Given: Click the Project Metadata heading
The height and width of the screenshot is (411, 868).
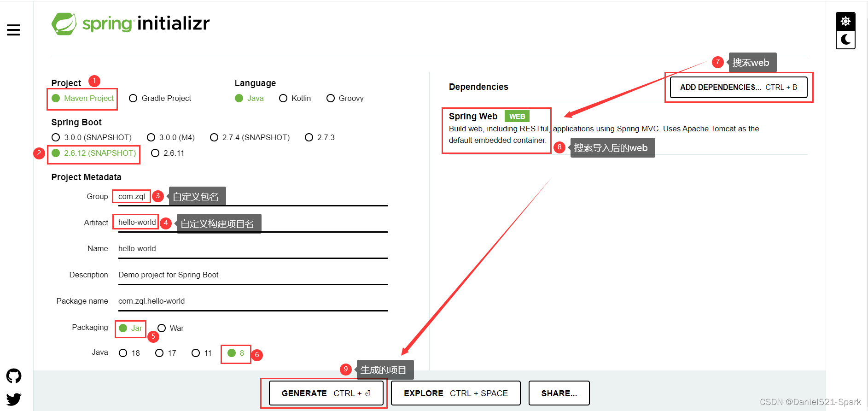Looking at the screenshot, I should click(x=86, y=177).
